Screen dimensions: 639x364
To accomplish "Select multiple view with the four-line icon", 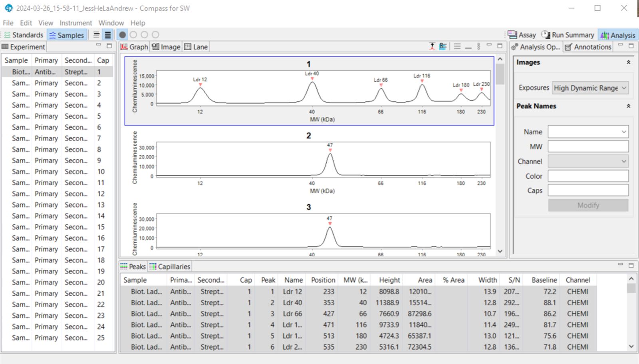I will (107, 35).
